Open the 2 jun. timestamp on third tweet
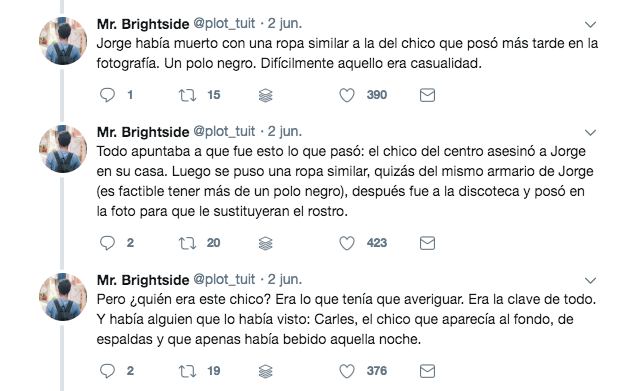 (284, 280)
